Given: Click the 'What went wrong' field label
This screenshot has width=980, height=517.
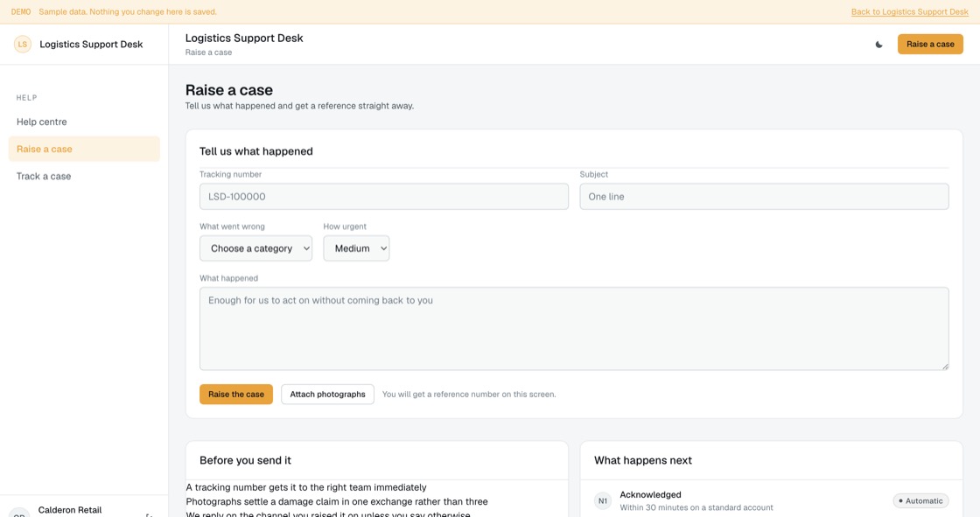Looking at the screenshot, I should pos(233,227).
